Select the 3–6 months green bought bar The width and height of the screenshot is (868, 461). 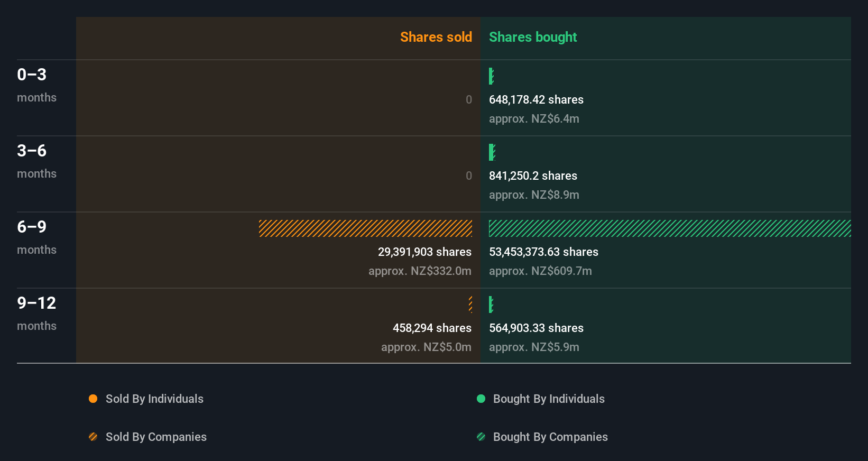point(492,152)
